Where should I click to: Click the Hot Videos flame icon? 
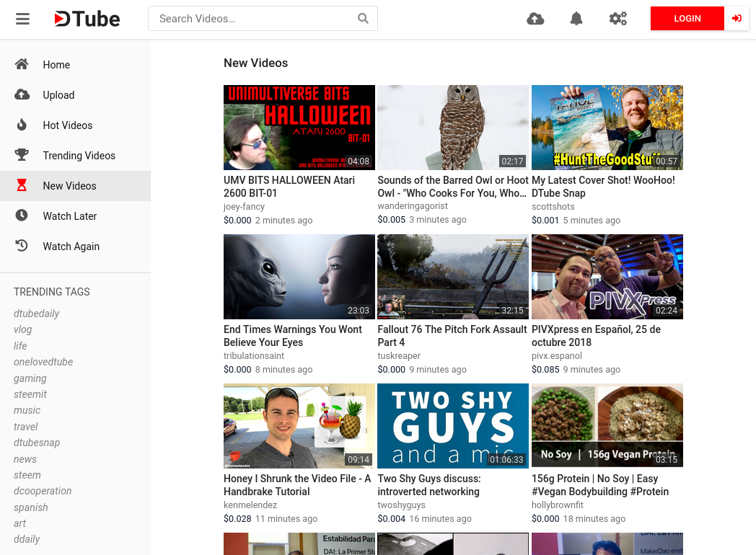[x=22, y=125]
